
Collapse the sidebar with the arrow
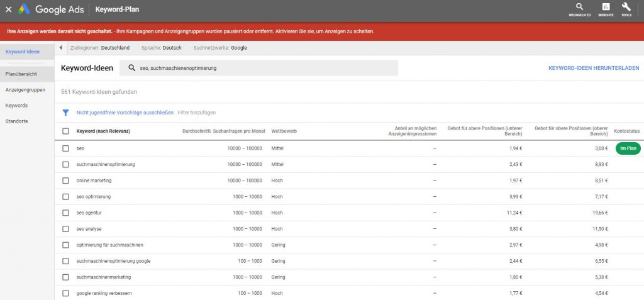coord(61,48)
